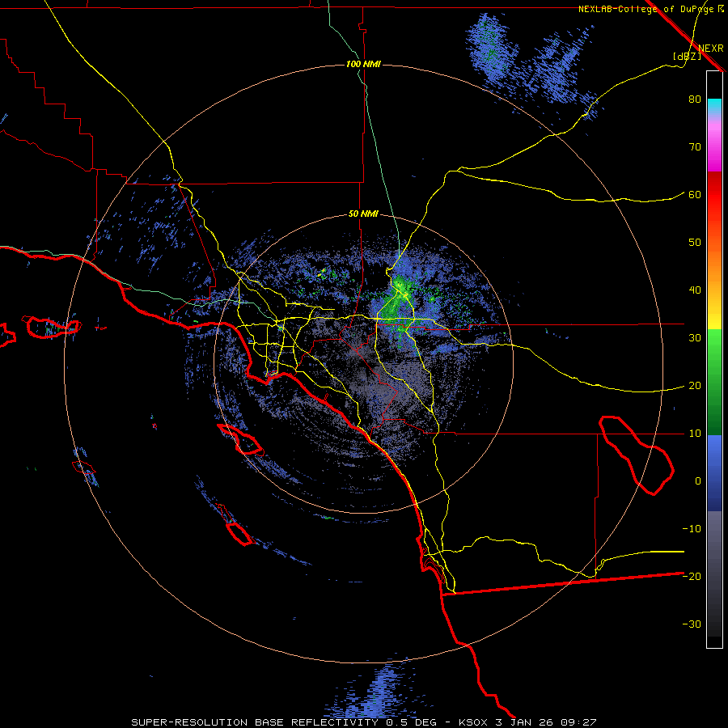Click the 09:27 timestamp in the caption
Viewport: 728px width, 728px height.
[x=579, y=722]
